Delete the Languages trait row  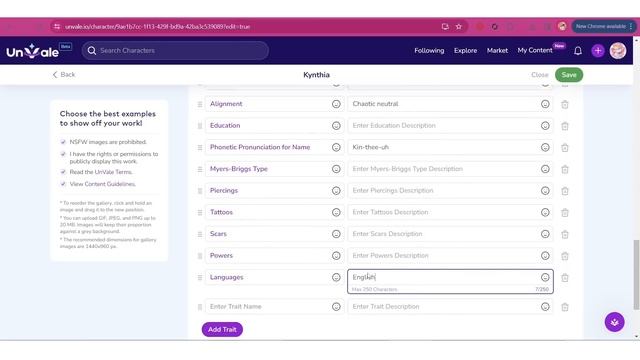(x=565, y=278)
